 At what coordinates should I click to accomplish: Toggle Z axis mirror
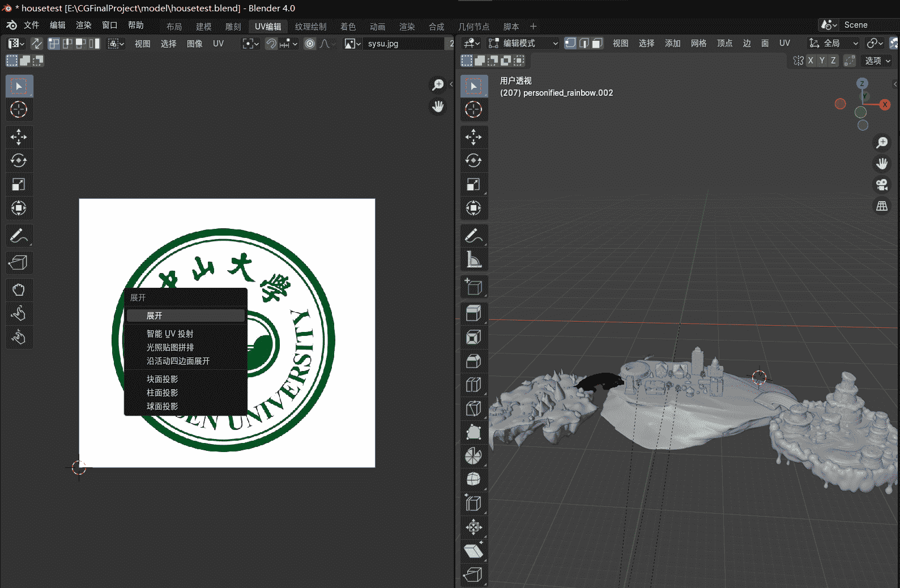833,61
